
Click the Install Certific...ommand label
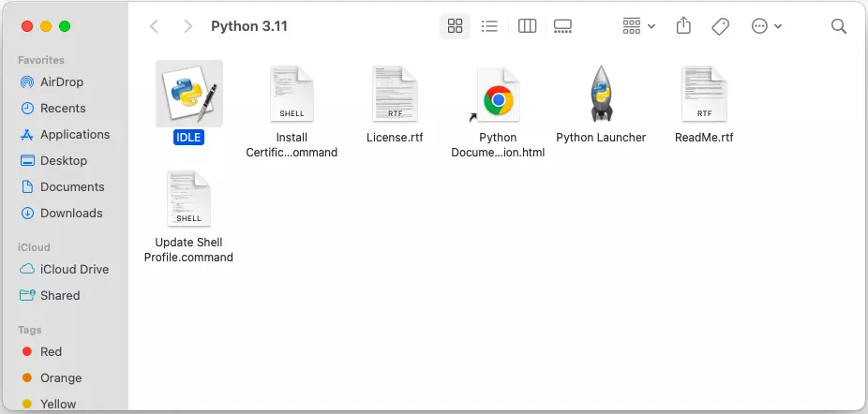[292, 145]
